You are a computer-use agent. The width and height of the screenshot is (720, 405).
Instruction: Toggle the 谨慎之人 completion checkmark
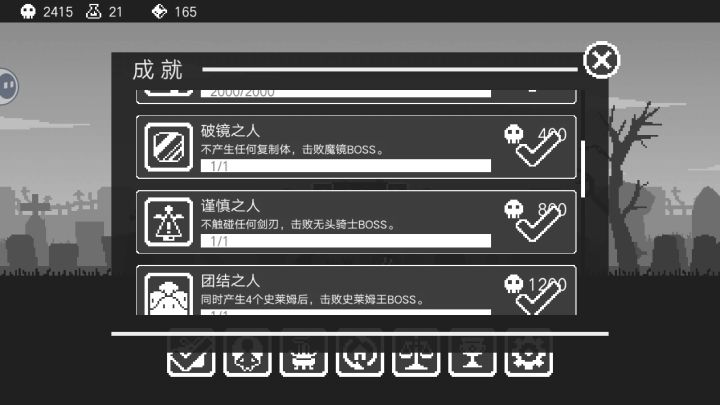539,224
